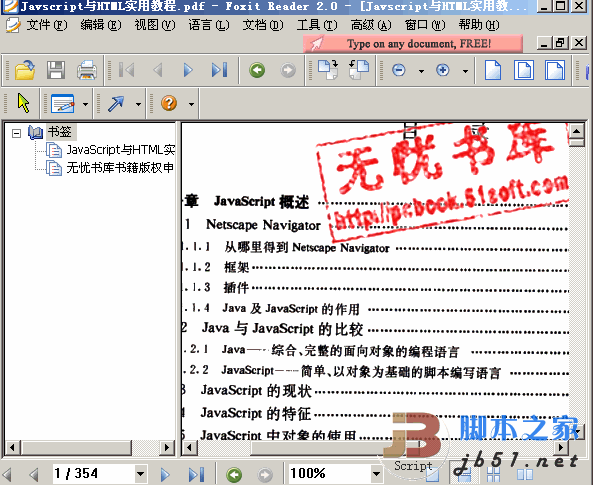Click the 'Type on any document, FREE!' banner
Viewport: 593px width, 485px height.
tap(413, 44)
